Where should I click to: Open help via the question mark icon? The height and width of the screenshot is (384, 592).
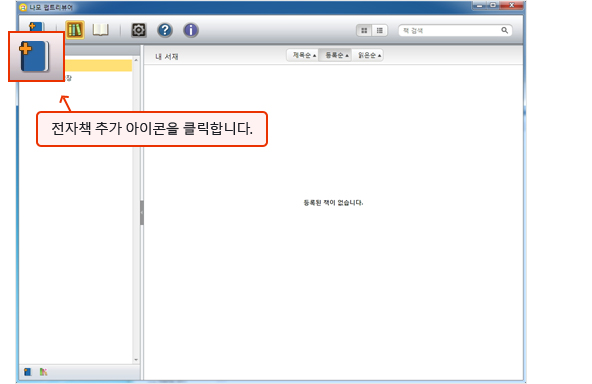[165, 30]
